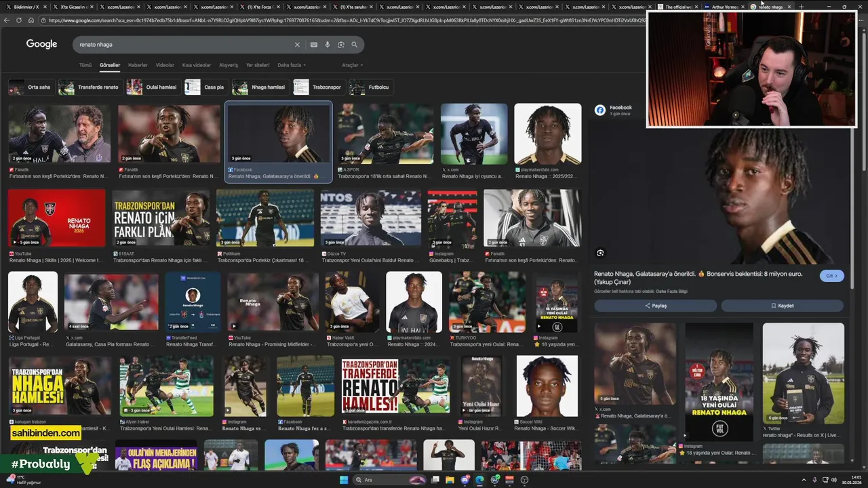The image size is (868, 488).
Task: Reload the page with the refresh icon
Action: [x=19, y=20]
